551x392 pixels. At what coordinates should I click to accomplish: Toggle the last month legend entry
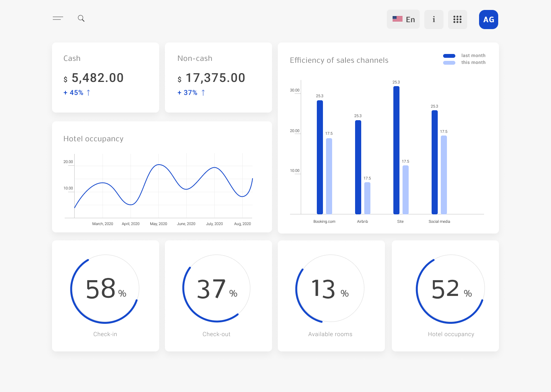click(x=473, y=56)
